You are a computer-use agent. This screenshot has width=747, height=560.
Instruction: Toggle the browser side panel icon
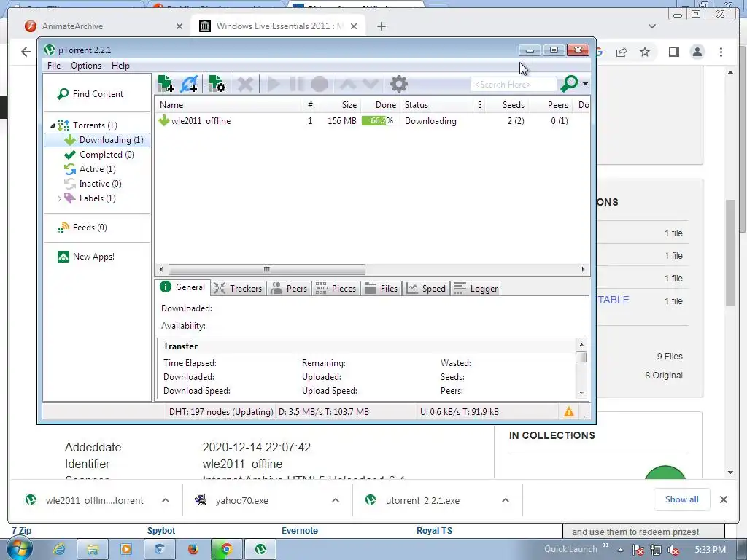coord(673,52)
